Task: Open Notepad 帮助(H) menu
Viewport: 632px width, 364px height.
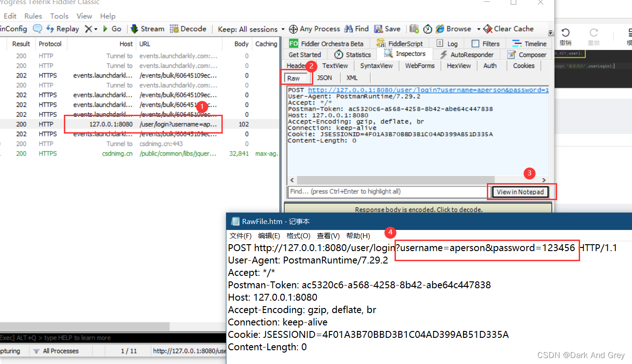Action: pyautogui.click(x=358, y=236)
